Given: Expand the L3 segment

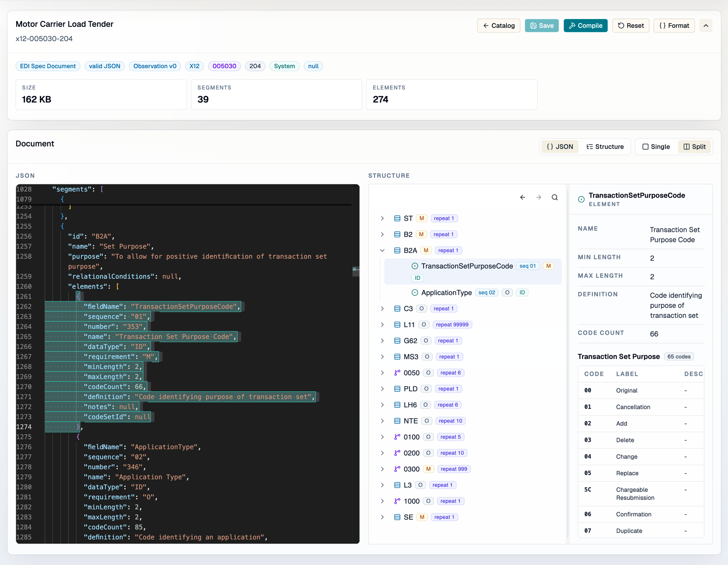Looking at the screenshot, I should point(382,485).
